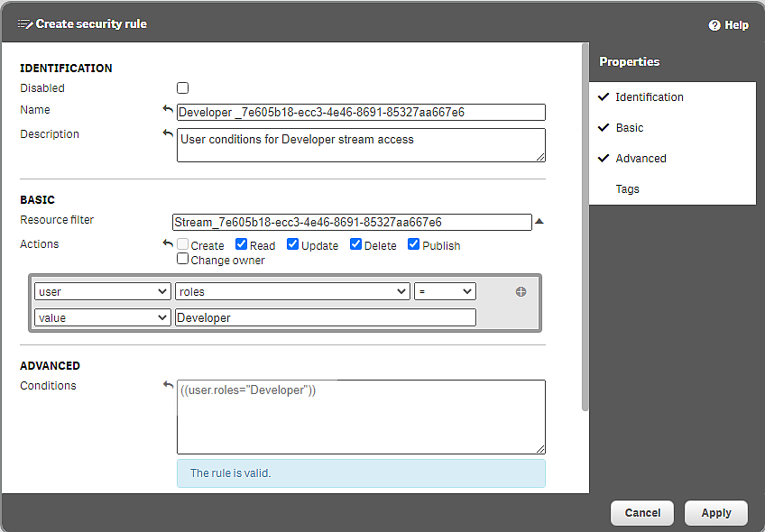Viewport: 765px width, 532px height.
Task: Enable the Disabled checkbox
Action: pyautogui.click(x=182, y=87)
